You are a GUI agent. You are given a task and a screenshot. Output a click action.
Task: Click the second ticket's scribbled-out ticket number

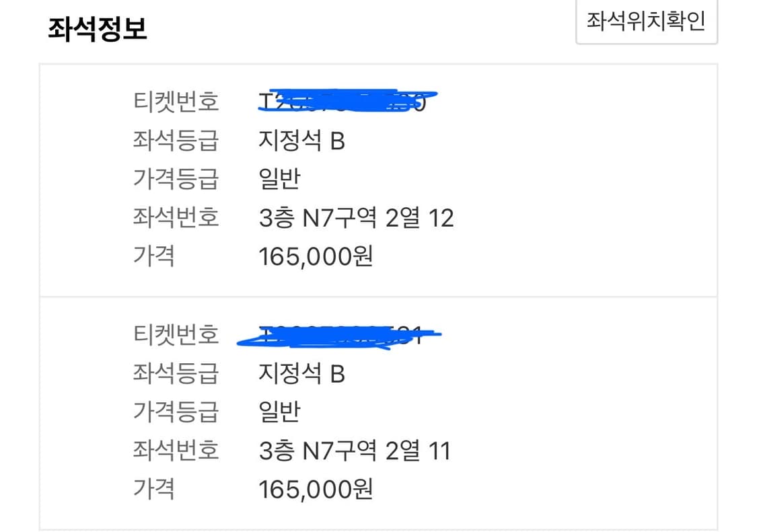pyautogui.click(x=340, y=336)
